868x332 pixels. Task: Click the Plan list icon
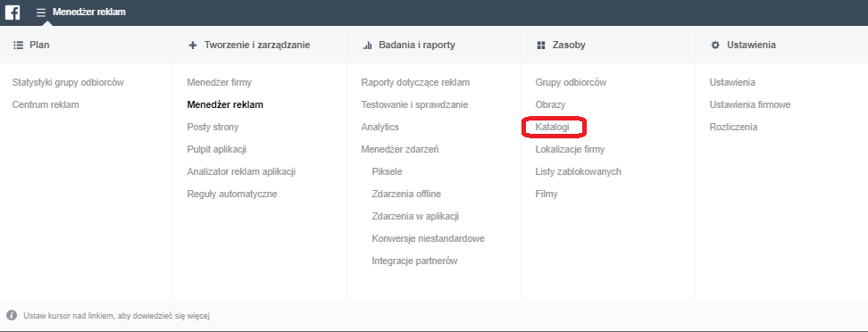pyautogui.click(x=18, y=46)
